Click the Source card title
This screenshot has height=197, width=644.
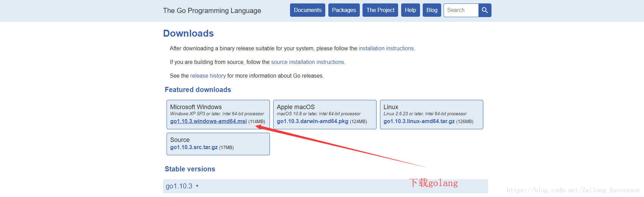(x=180, y=140)
